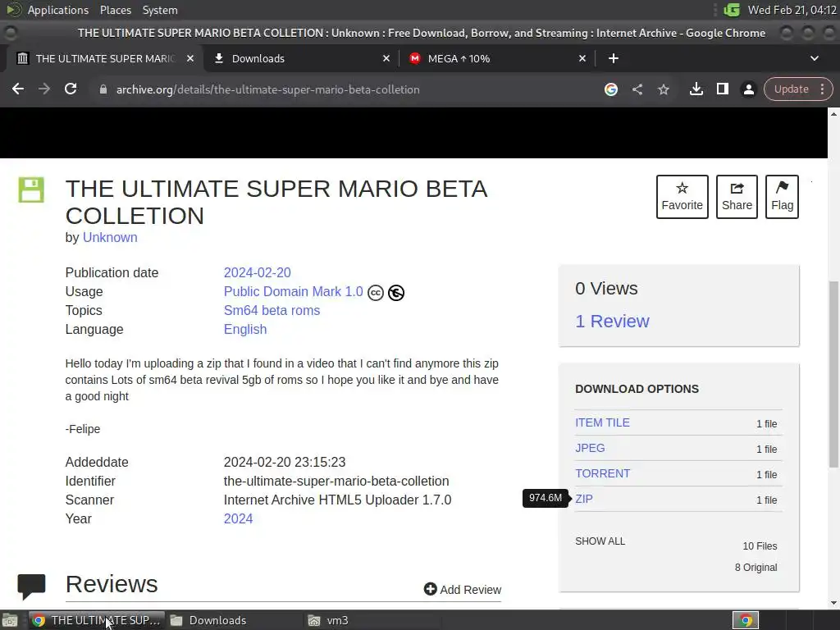This screenshot has width=840, height=630.
Task: Click the Creative Commons icon
Action: click(376, 293)
